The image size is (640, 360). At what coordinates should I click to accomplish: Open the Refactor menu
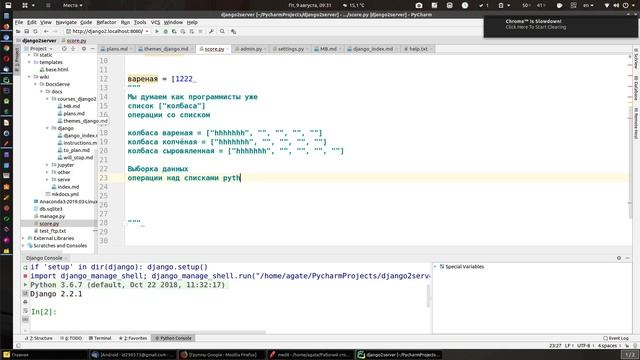pyautogui.click(x=106, y=22)
